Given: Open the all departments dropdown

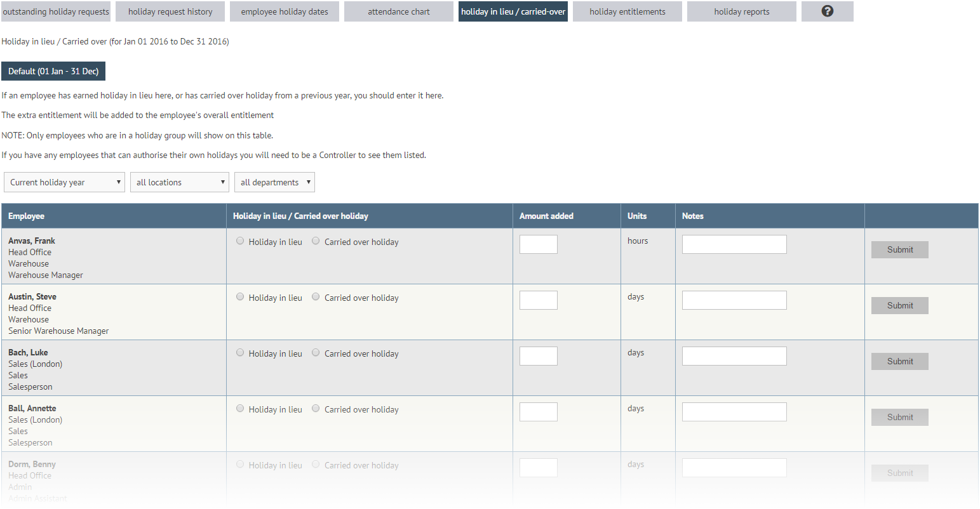Looking at the screenshot, I should coord(274,182).
